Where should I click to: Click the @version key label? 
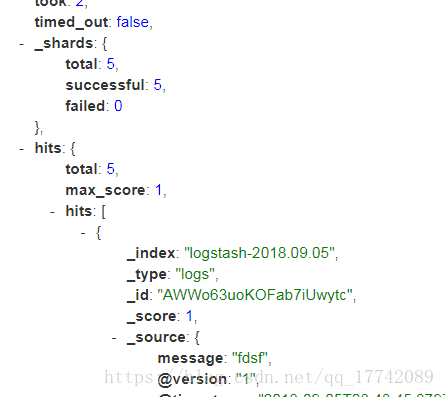192,380
